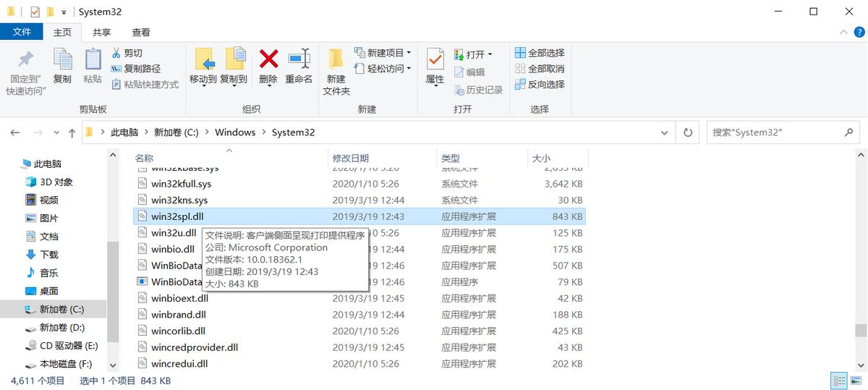Refresh the System32 folder view
The width and height of the screenshot is (868, 390).
point(687,132)
